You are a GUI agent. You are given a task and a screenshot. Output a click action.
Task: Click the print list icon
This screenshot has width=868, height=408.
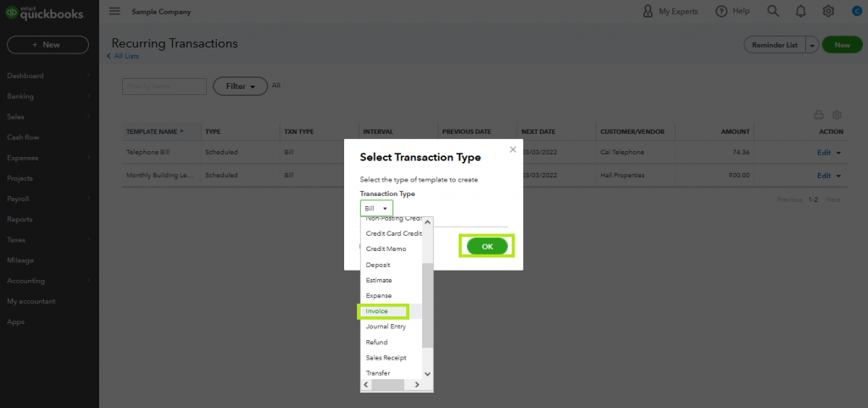819,115
